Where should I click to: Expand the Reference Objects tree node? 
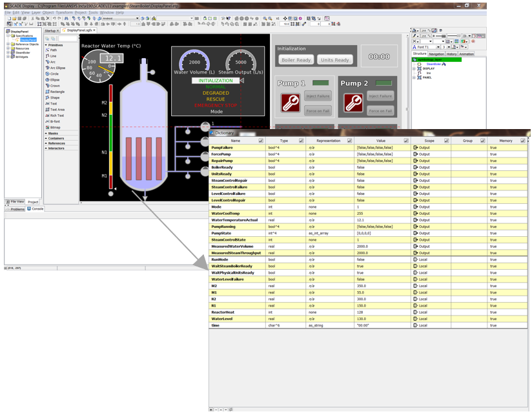8,44
